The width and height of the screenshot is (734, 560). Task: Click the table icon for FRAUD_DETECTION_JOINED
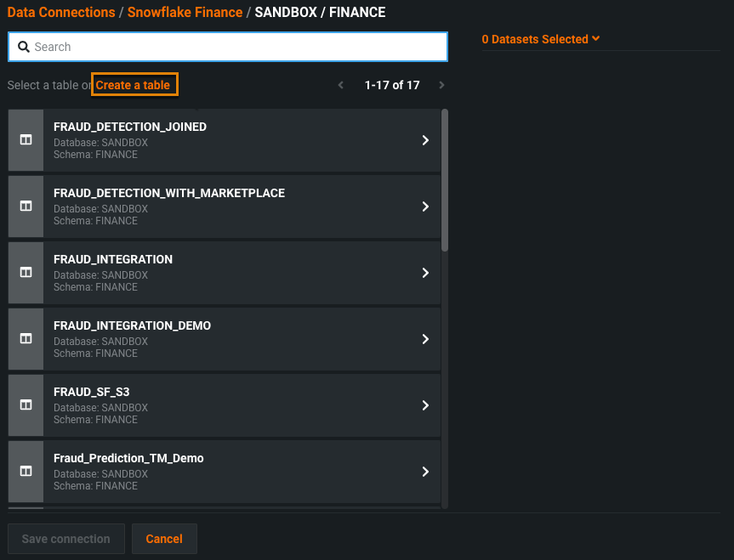[x=26, y=140]
